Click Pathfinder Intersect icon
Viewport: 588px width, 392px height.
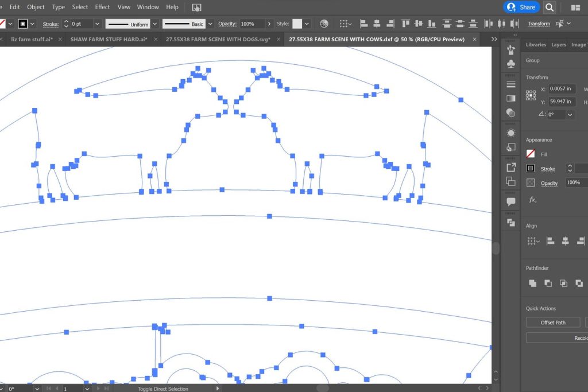pos(563,283)
